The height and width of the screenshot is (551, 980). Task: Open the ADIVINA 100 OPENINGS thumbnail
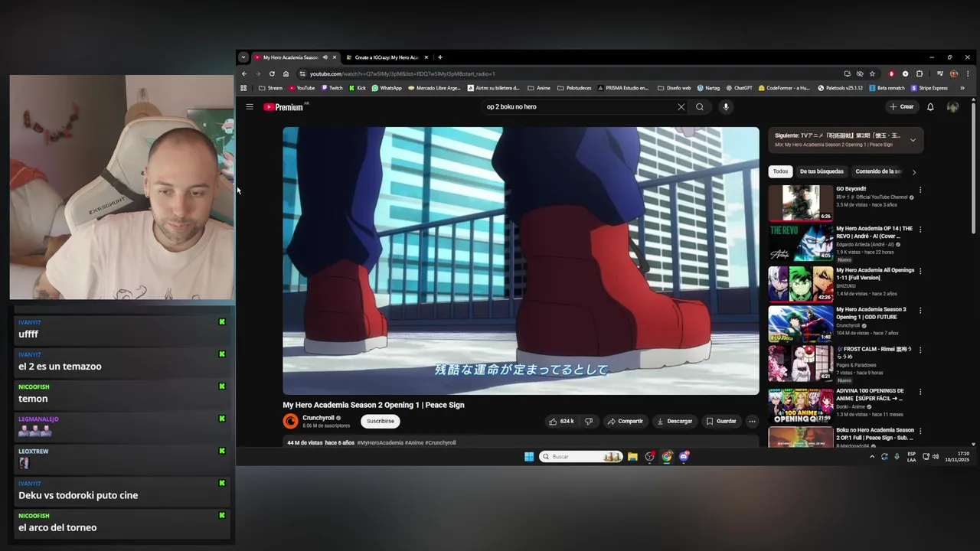pos(801,406)
